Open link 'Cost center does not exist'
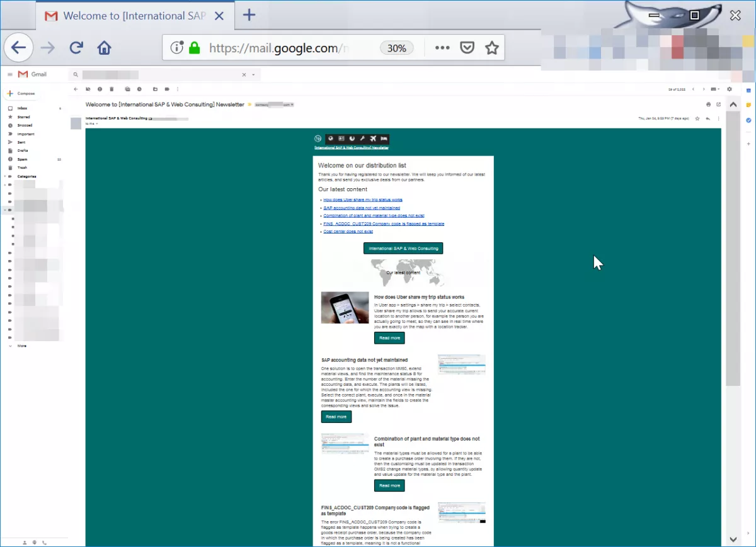Screen dimensions: 756x547 click(x=348, y=232)
